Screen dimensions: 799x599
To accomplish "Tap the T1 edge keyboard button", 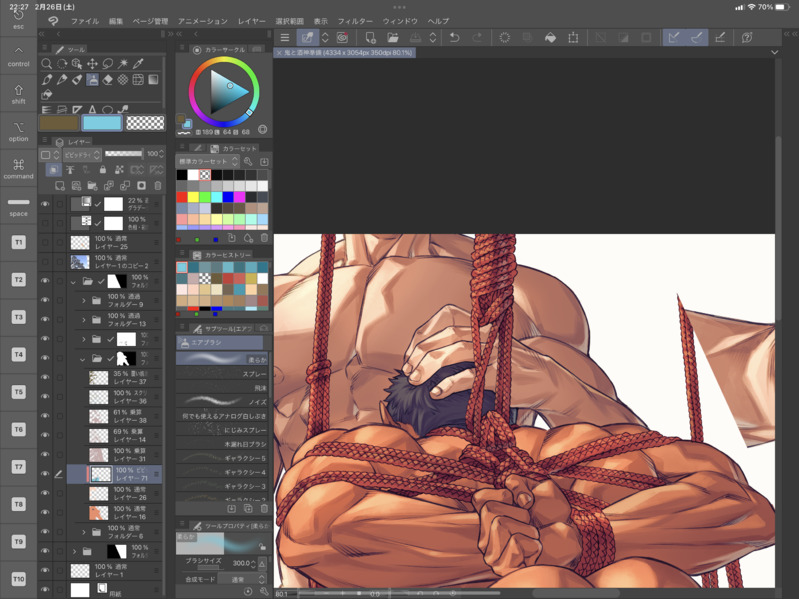I will click(18, 242).
